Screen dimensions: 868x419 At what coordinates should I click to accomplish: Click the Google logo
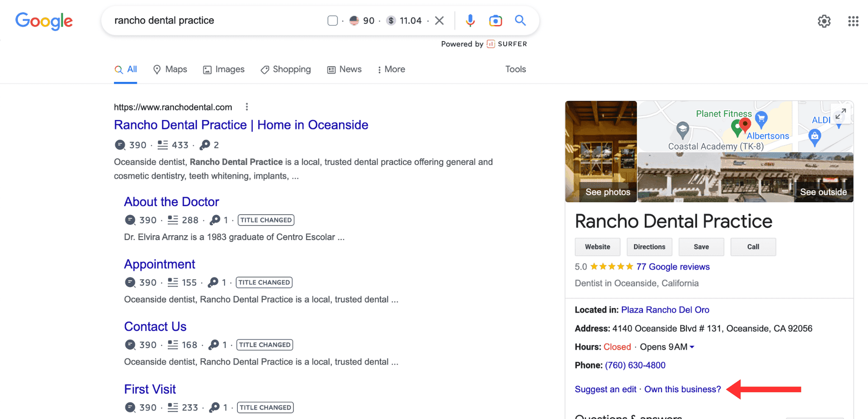(44, 21)
